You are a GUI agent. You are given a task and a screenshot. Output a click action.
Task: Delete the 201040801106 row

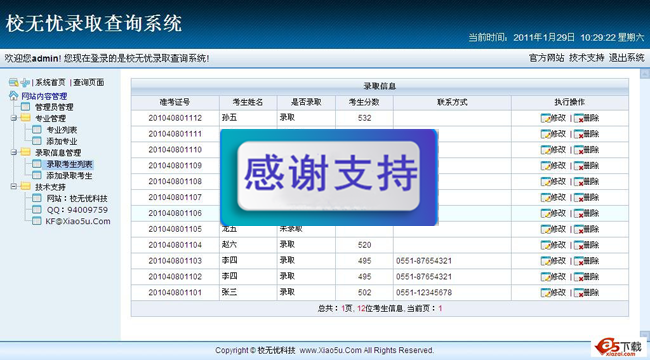pos(587,213)
